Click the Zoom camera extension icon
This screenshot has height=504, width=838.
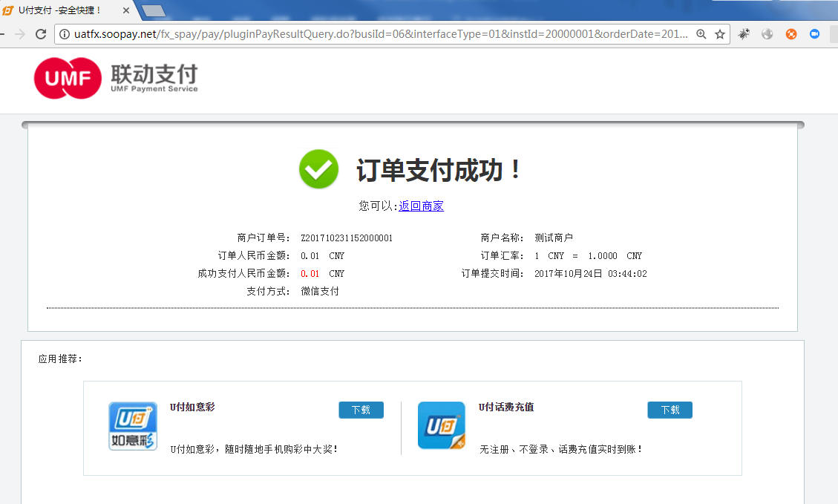[816, 33]
